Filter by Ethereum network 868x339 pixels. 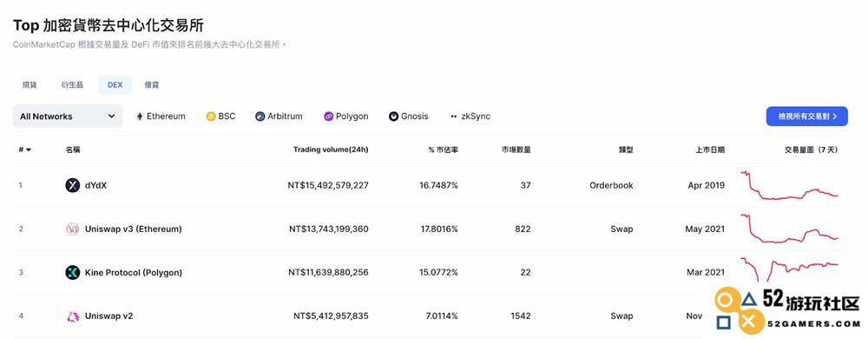(161, 116)
